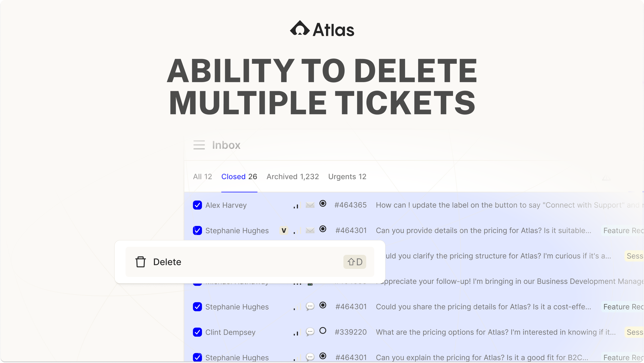Click Sess tag on 'clarify the pricing' row
Image resolution: width=644 pixels, height=363 pixels.
point(634,256)
